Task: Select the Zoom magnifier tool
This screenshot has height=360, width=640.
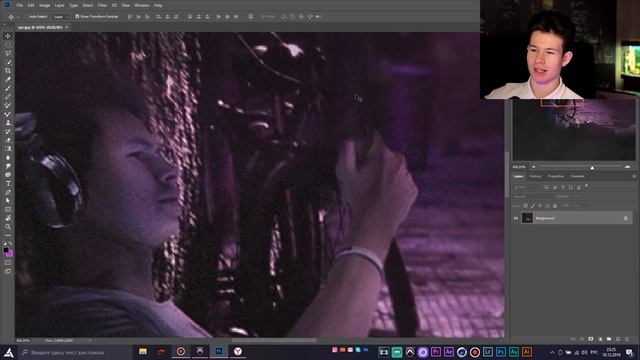Action: tap(8, 227)
